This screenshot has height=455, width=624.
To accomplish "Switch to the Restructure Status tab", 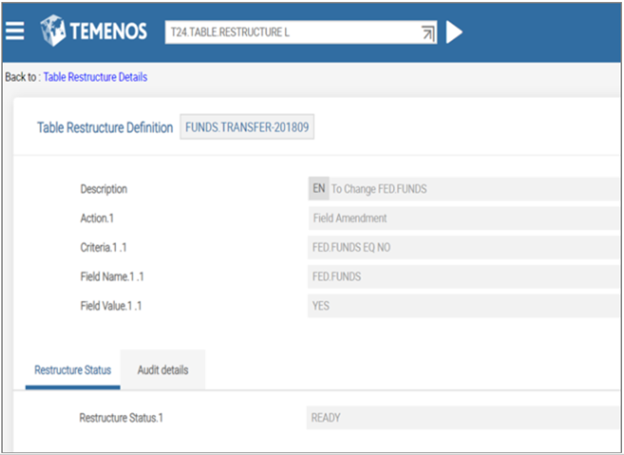I will [72, 370].
